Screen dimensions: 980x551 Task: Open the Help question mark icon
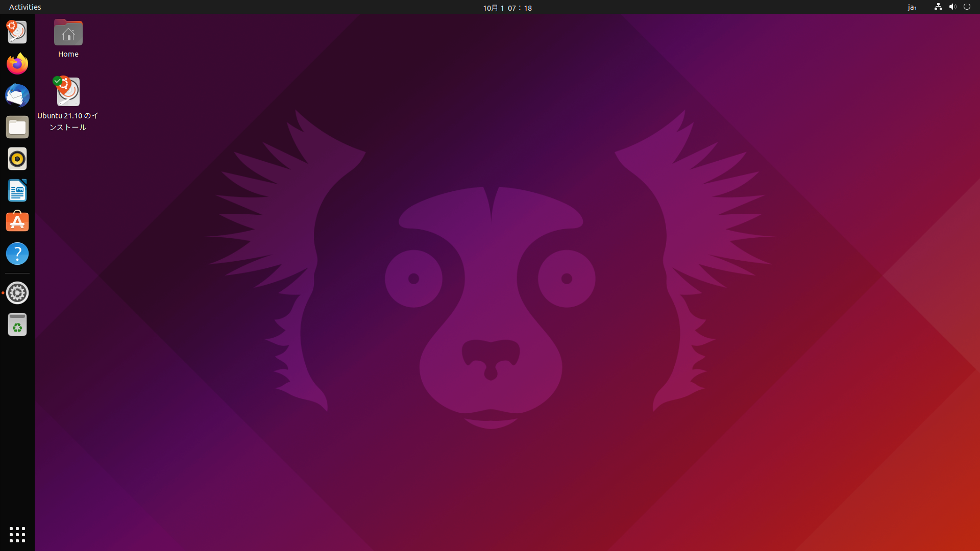pos(17,254)
